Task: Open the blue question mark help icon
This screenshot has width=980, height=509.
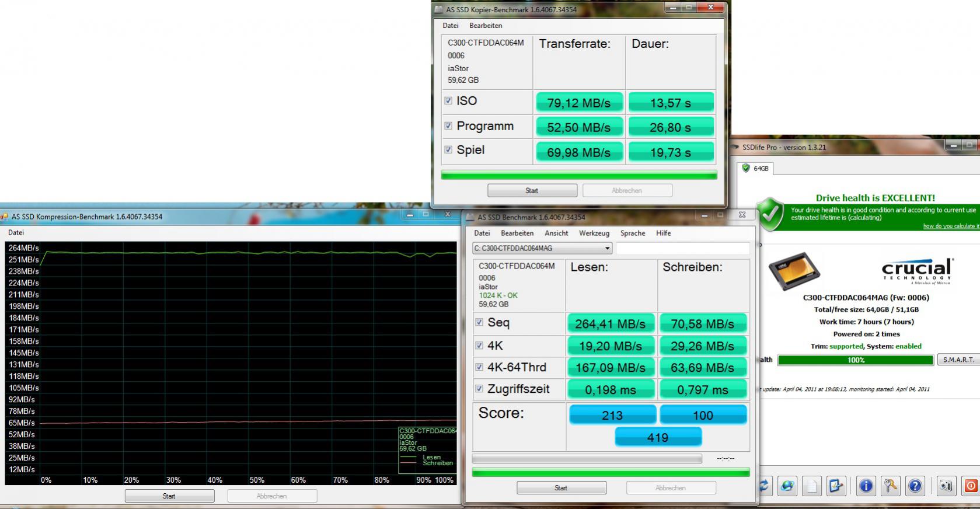Action: click(915, 486)
